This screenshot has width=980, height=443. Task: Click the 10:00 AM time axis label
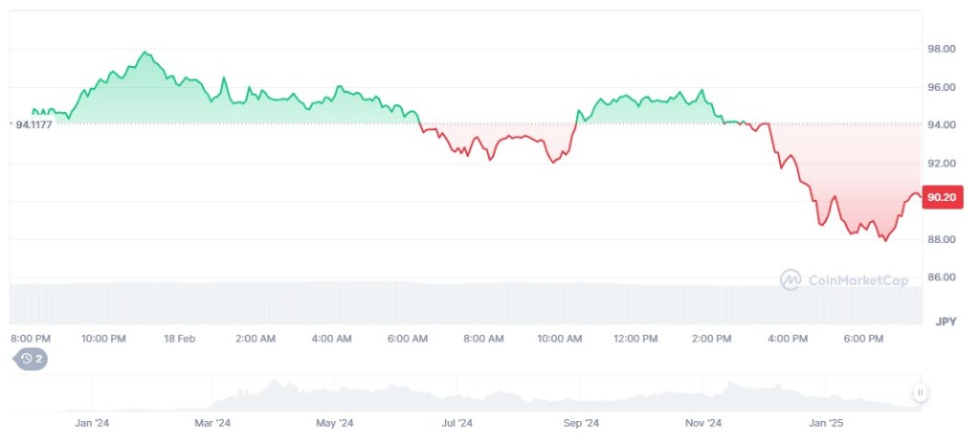[560, 339]
